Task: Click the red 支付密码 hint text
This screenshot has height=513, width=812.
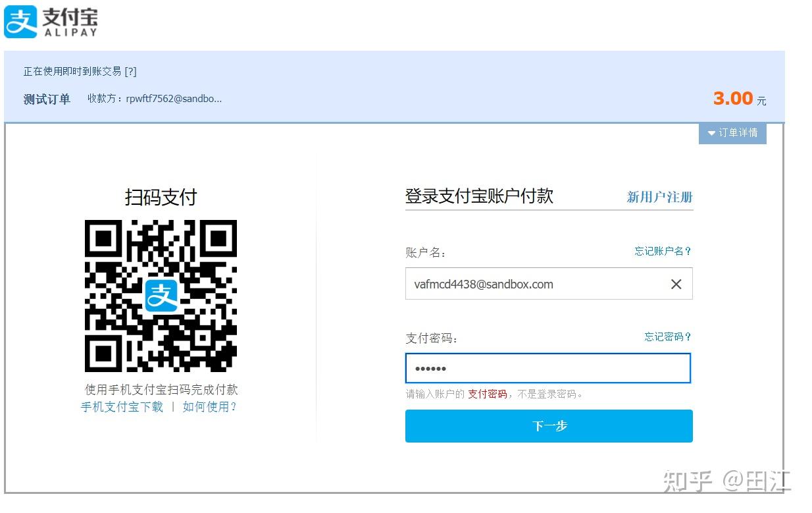Action: (487, 394)
